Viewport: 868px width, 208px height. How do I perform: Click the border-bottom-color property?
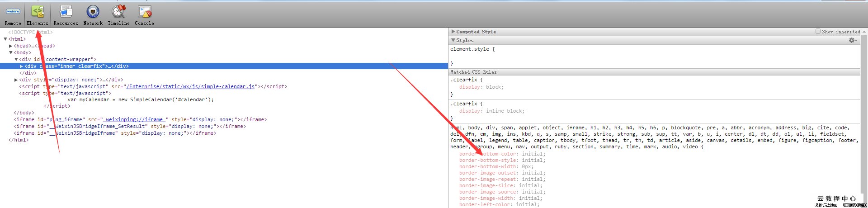coord(502,154)
